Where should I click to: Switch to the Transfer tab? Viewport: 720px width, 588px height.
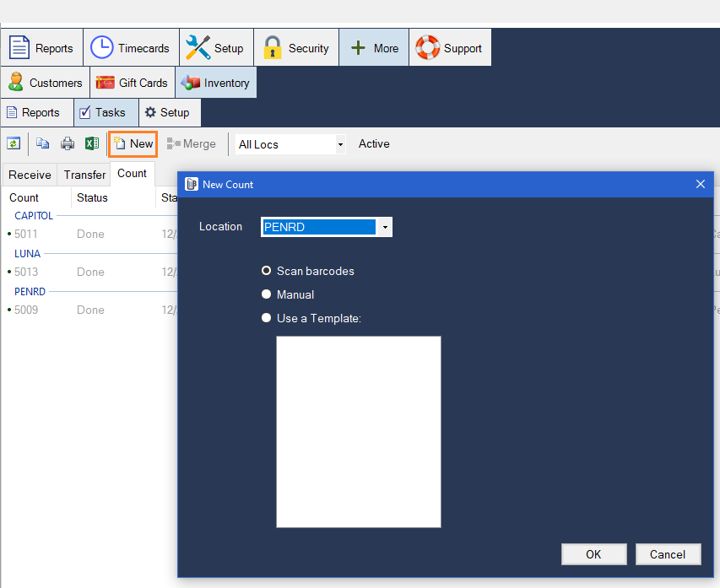point(84,175)
